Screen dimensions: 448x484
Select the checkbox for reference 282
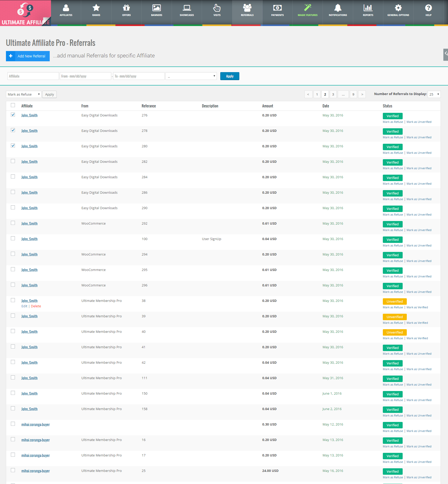tap(13, 161)
